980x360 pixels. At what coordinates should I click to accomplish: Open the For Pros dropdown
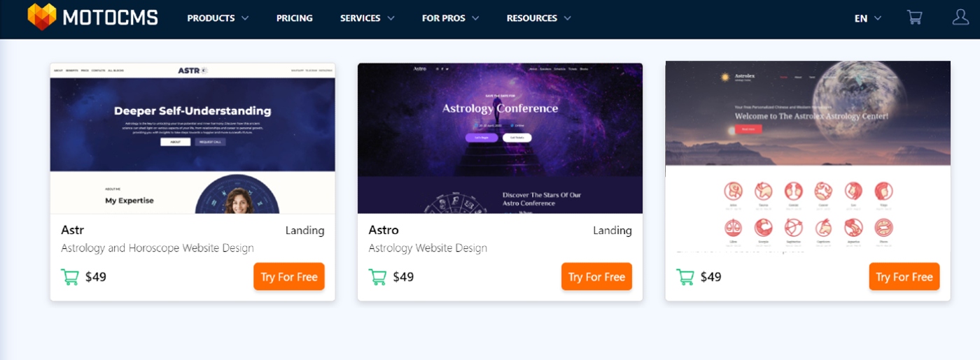pyautogui.click(x=450, y=18)
